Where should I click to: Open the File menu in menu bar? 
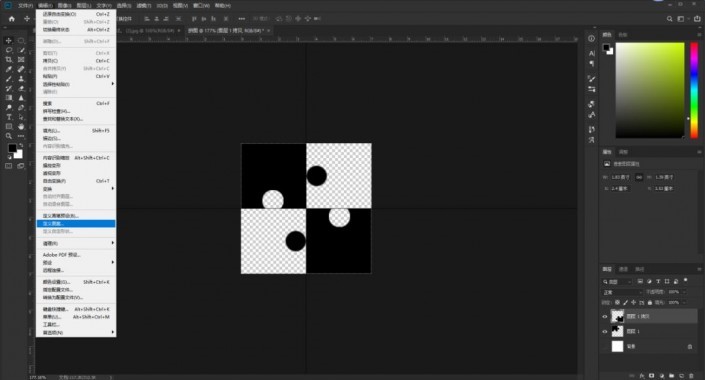(25, 5)
